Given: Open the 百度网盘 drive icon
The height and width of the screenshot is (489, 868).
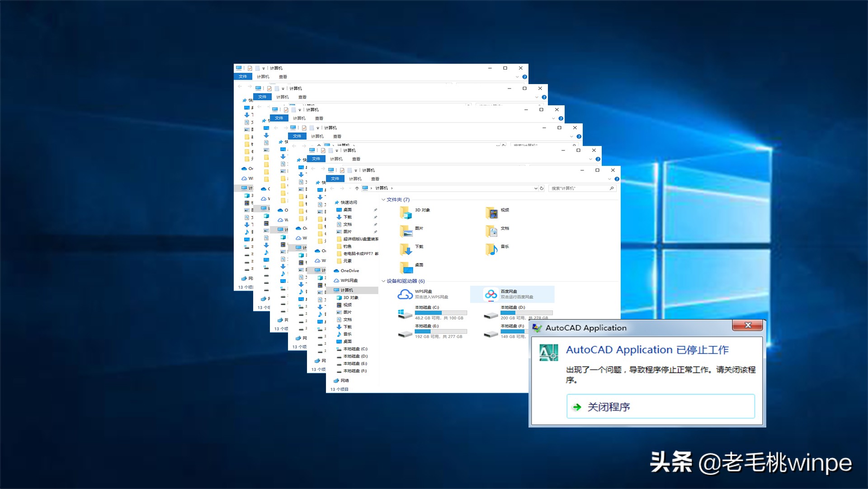Looking at the screenshot, I should pyautogui.click(x=491, y=295).
